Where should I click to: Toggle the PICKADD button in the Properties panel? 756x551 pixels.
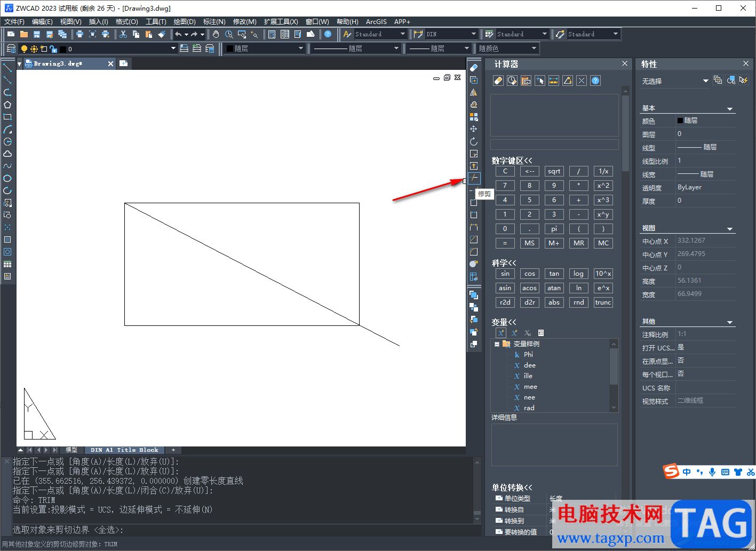coord(718,80)
